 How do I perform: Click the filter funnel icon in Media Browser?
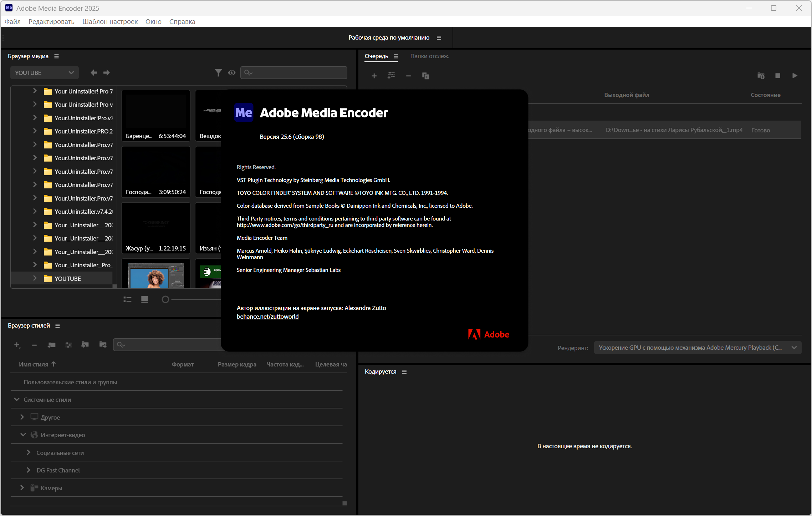tap(218, 73)
